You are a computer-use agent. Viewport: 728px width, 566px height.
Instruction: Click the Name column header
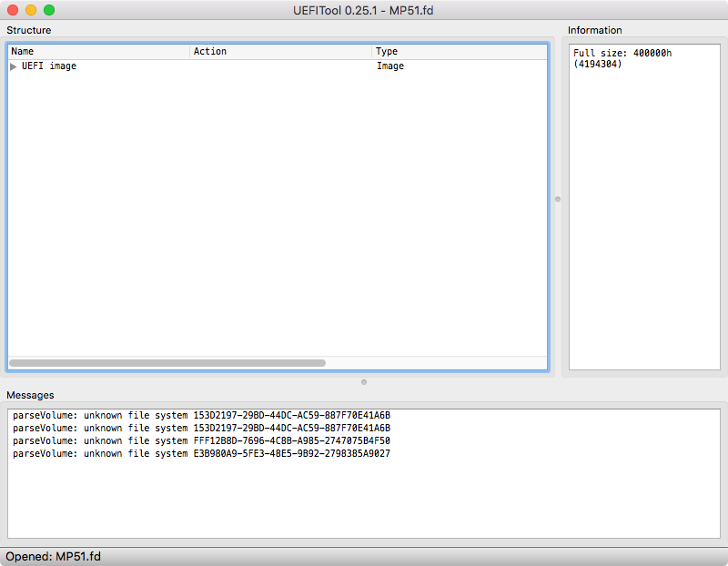(x=98, y=51)
